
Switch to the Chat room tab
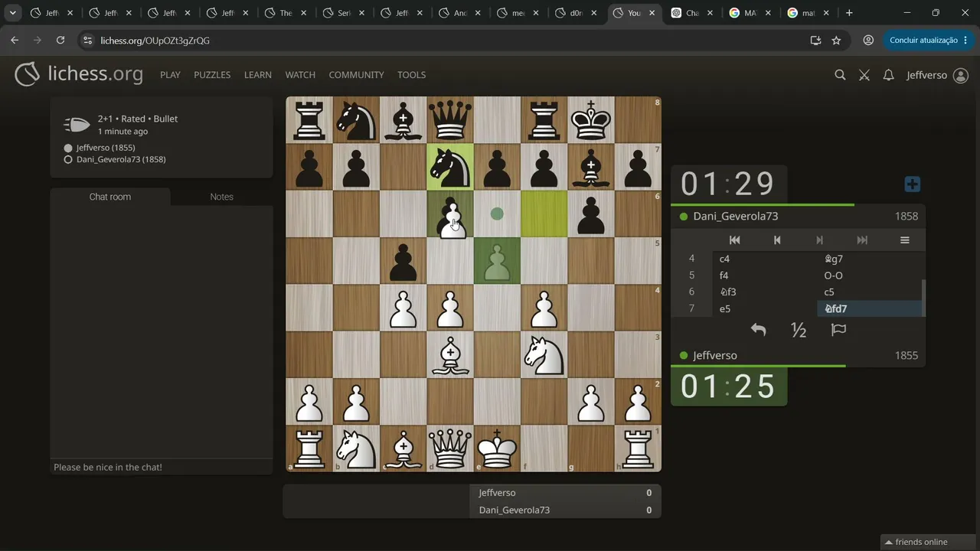pyautogui.click(x=110, y=197)
